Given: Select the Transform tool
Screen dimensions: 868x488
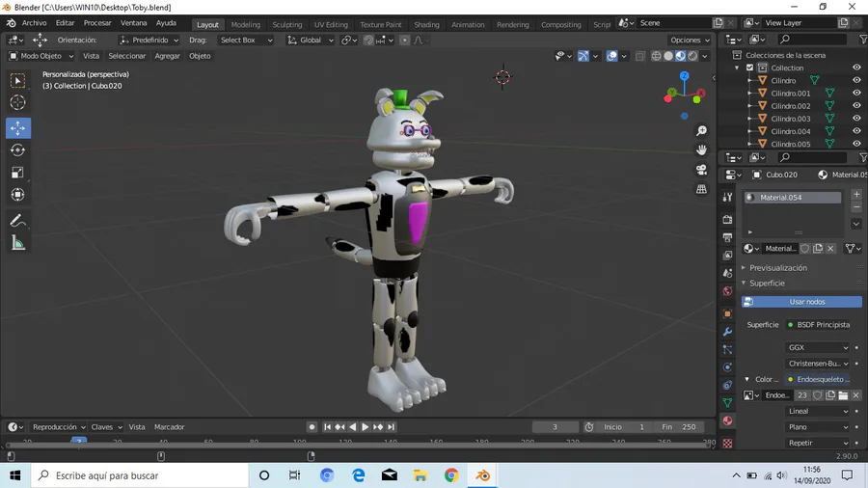Looking at the screenshot, I should click(17, 194).
